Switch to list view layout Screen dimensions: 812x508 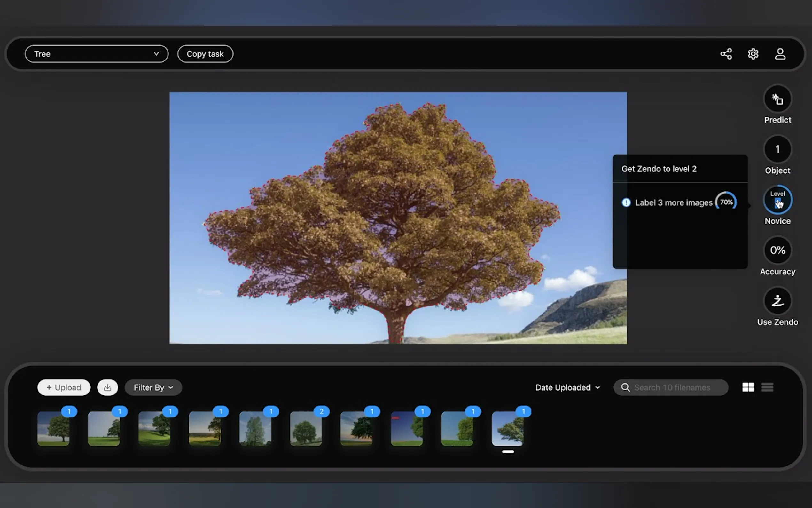coord(767,387)
